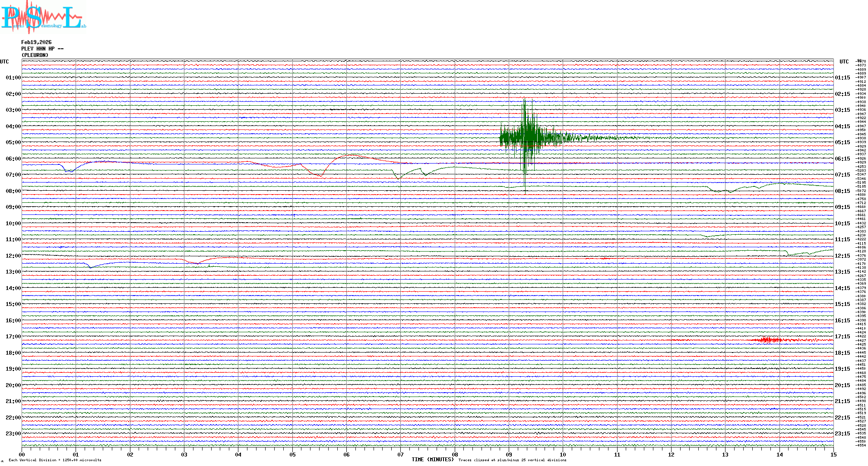Click the 12:00 left time label
Viewport: 868px width, 466px height.
click(13, 256)
